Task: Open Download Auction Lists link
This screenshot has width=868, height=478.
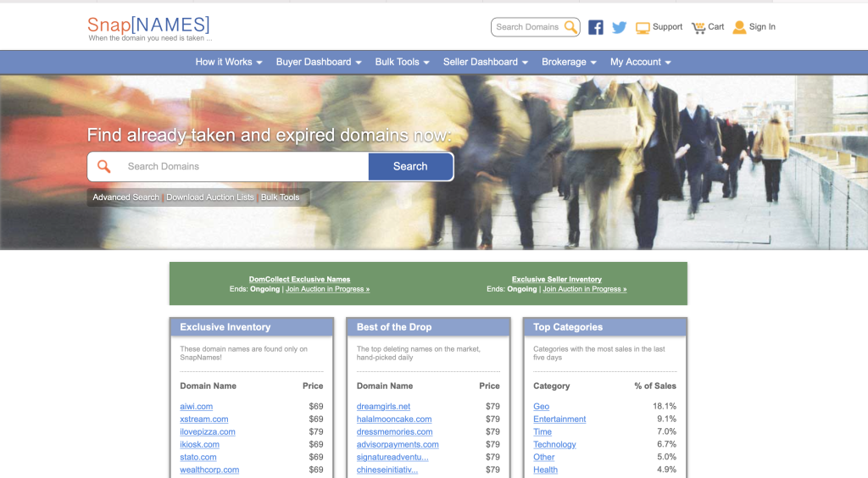Action: [x=210, y=197]
